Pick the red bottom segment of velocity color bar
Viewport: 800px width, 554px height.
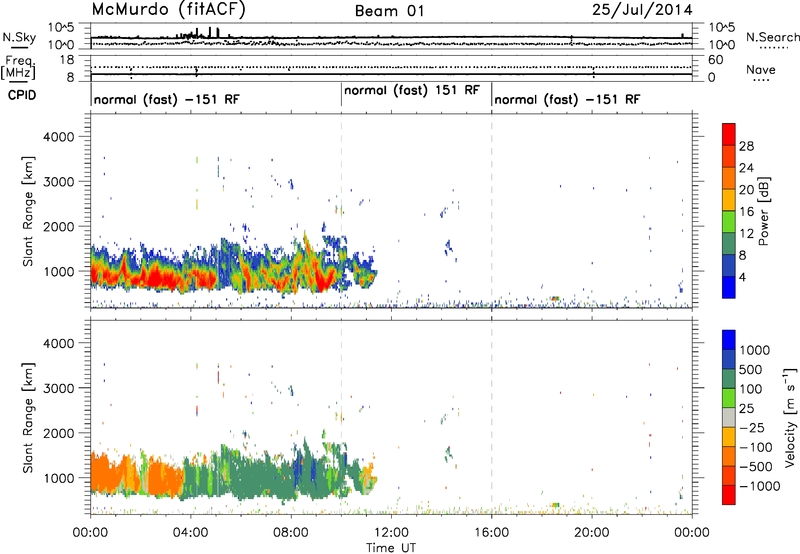tap(729, 494)
